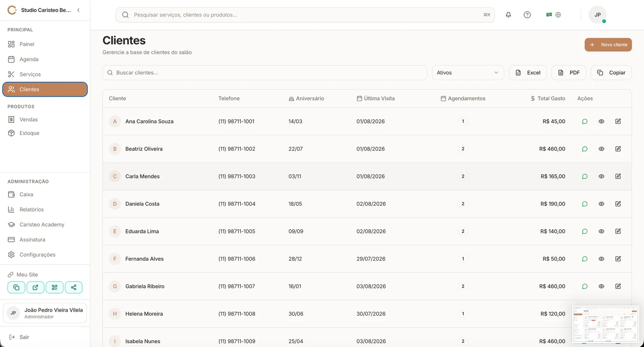Click Studio Caristeo logo icon
Screen dimensions: 644x347
(12, 10)
